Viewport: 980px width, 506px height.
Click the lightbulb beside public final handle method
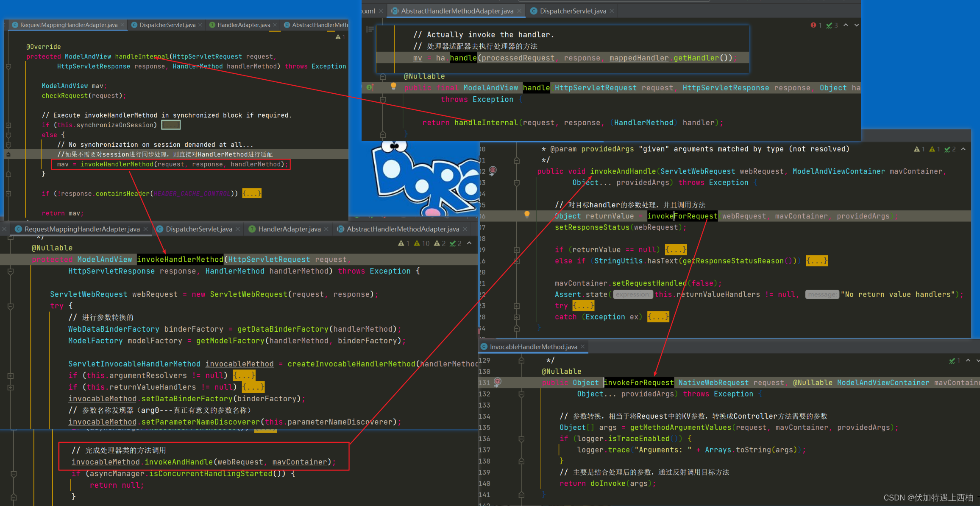click(x=393, y=87)
